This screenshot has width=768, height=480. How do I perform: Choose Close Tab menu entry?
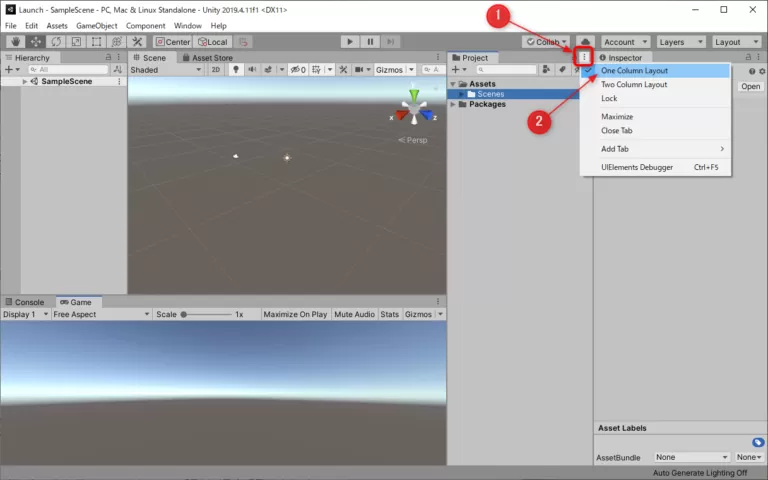pos(655,130)
